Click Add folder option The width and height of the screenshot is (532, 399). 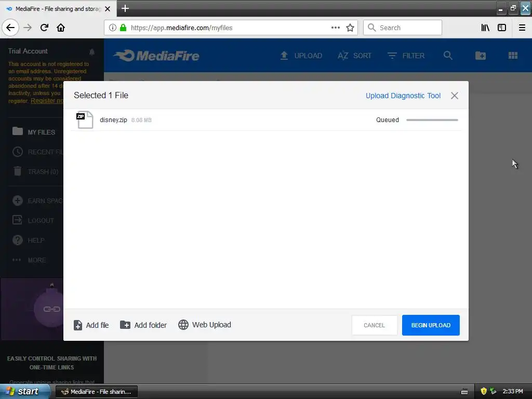point(143,325)
